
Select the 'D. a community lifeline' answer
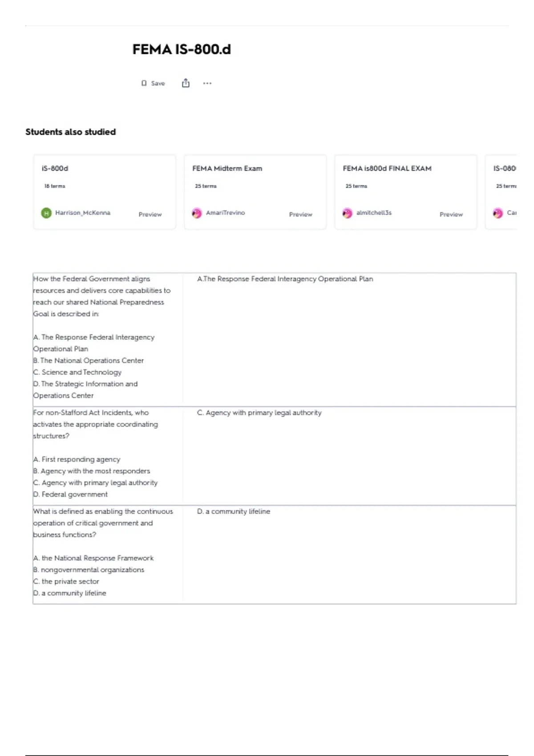click(x=234, y=511)
